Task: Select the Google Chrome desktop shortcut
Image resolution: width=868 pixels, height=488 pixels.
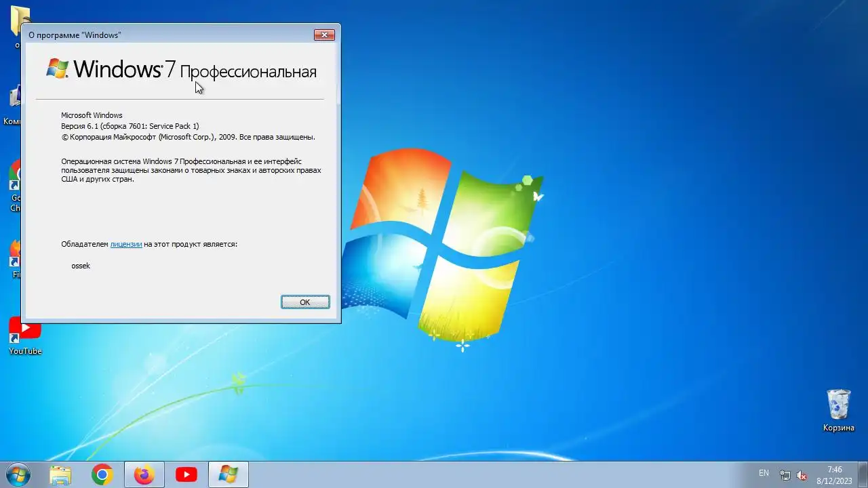Action: [x=15, y=186]
